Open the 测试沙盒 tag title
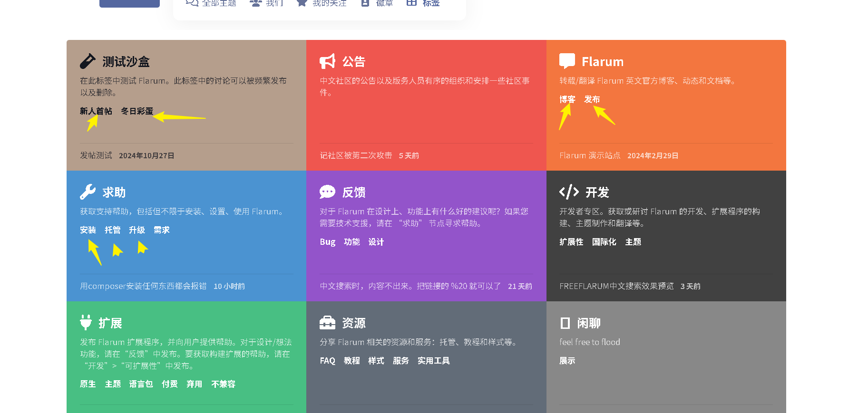Viewport: 868px width, 413px height. (126, 62)
